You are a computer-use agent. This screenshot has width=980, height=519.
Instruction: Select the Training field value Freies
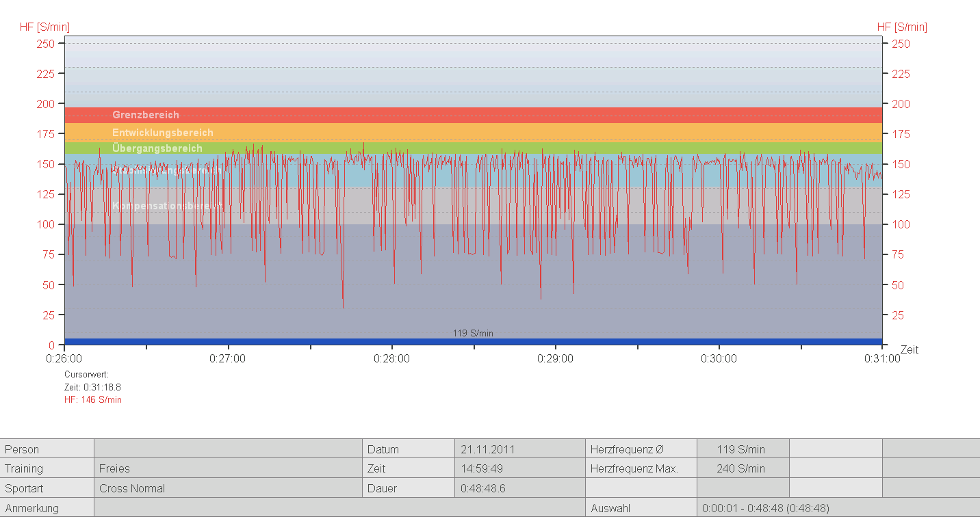(114, 469)
